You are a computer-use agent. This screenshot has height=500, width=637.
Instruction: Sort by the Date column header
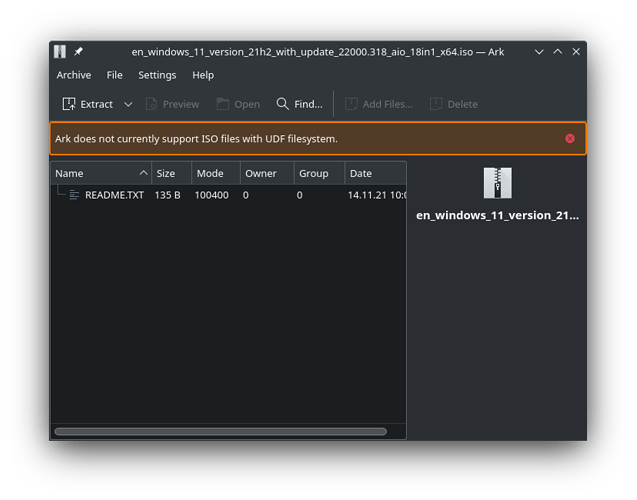click(x=375, y=173)
